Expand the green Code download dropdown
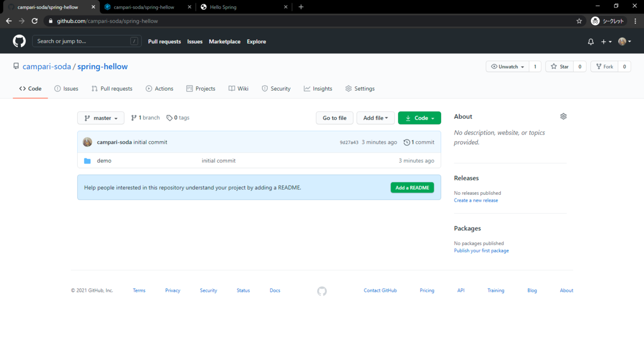The width and height of the screenshot is (644, 346). coord(420,118)
